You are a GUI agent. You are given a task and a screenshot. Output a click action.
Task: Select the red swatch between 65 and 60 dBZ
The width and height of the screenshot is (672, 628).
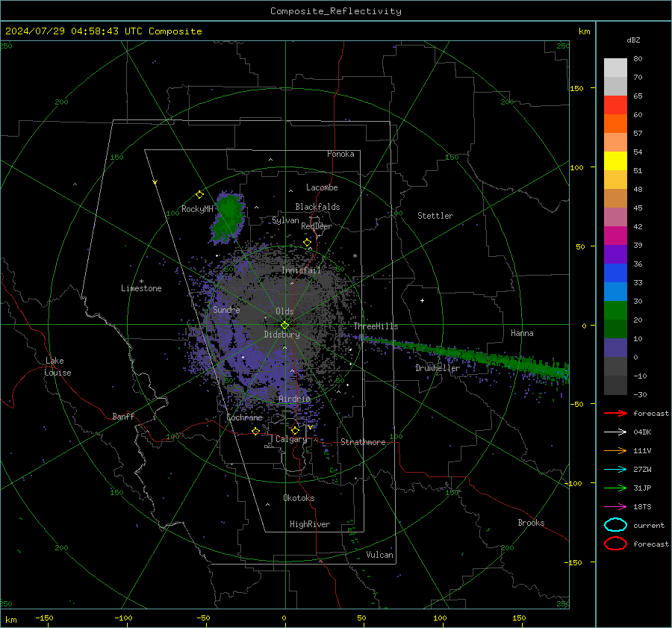tap(615, 105)
